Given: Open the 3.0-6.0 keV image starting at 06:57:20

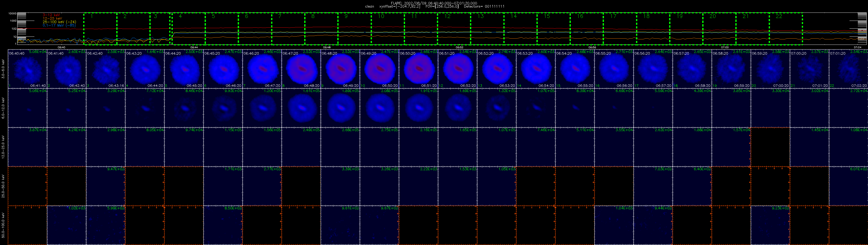Looking at the screenshot, I should point(692,69).
